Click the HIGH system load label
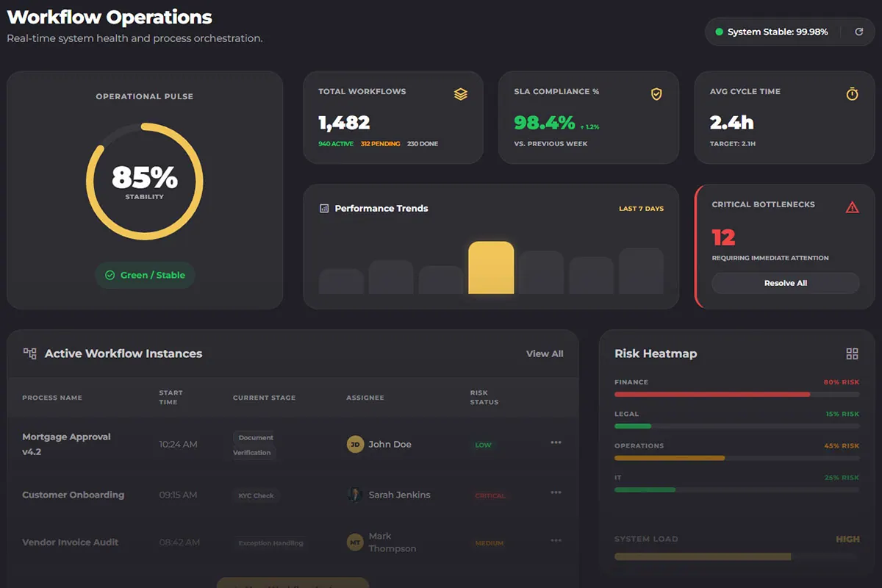 (x=847, y=539)
